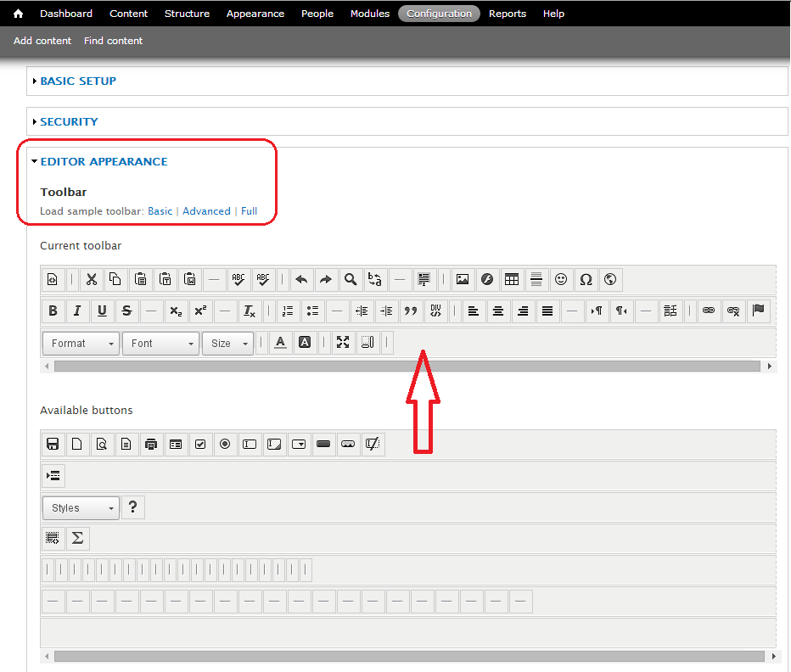
Task: Click the Table icon in current toolbar
Action: [511, 279]
